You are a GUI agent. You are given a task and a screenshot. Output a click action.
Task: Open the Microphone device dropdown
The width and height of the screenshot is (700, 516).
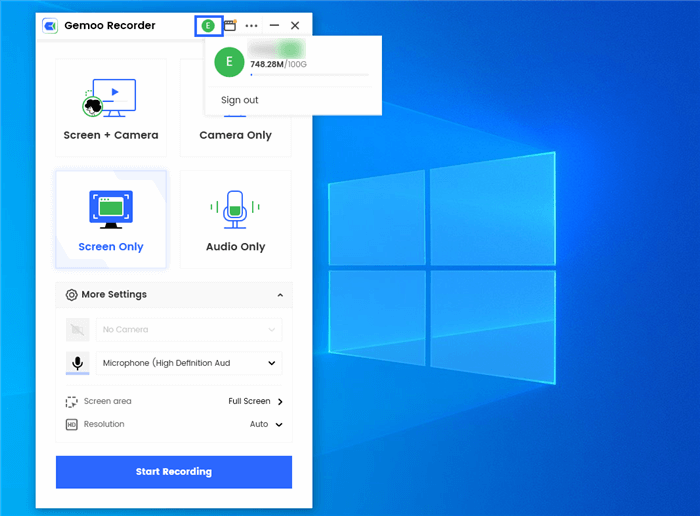189,363
